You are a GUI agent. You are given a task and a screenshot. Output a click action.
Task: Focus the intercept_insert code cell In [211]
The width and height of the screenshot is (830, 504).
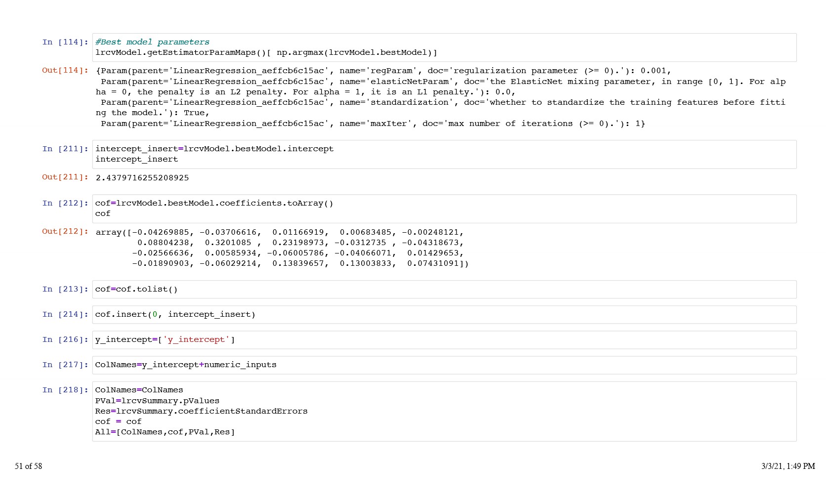tap(444, 154)
